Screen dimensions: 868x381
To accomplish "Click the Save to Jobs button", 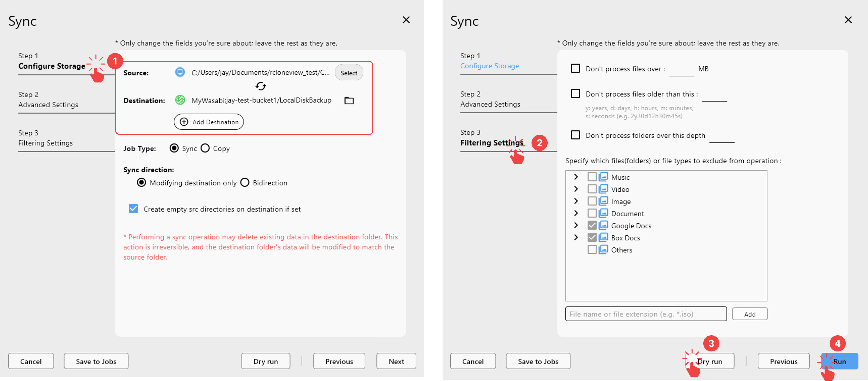I will (x=96, y=361).
